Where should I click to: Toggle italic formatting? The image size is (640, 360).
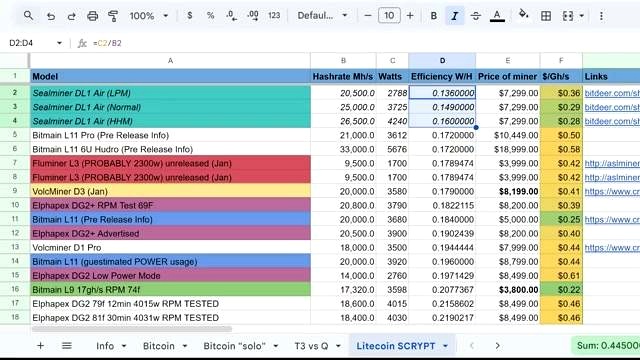(x=454, y=16)
